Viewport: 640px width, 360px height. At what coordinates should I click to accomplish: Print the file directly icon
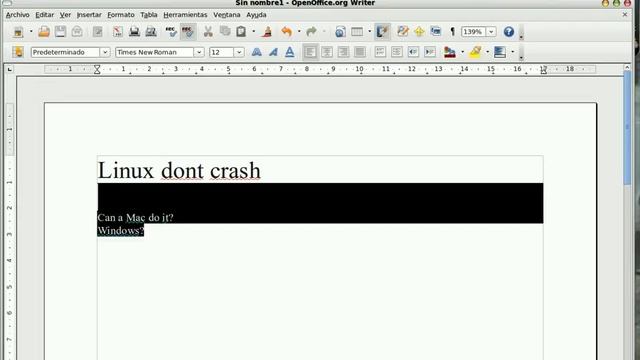point(134,32)
